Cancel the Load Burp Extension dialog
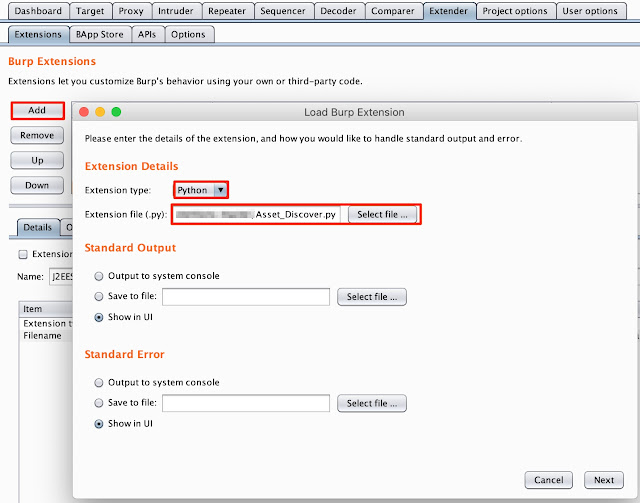The image size is (640, 503). (x=549, y=480)
